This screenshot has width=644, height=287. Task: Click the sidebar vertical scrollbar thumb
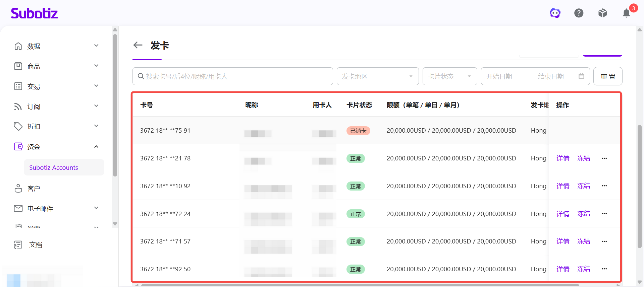[x=115, y=105]
